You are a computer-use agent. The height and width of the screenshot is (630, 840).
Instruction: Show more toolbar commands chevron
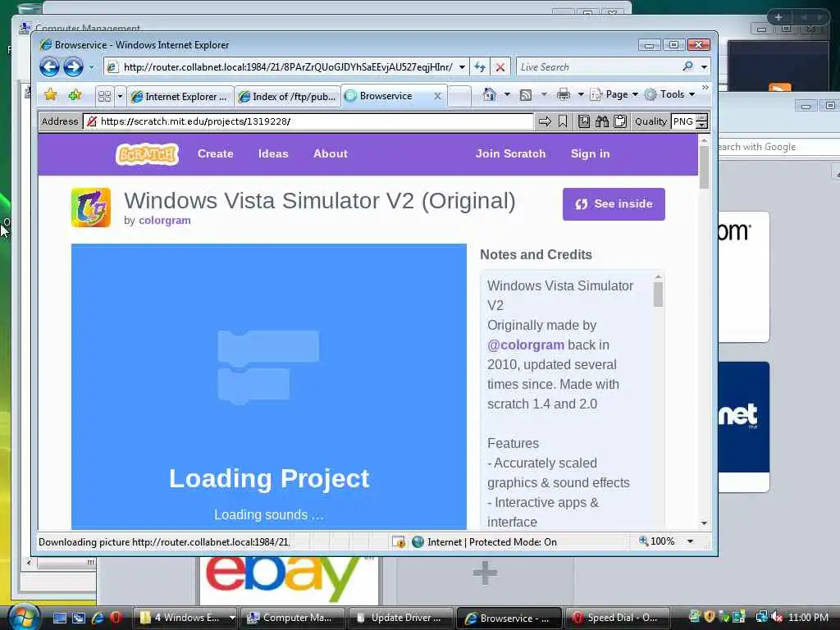pos(705,87)
